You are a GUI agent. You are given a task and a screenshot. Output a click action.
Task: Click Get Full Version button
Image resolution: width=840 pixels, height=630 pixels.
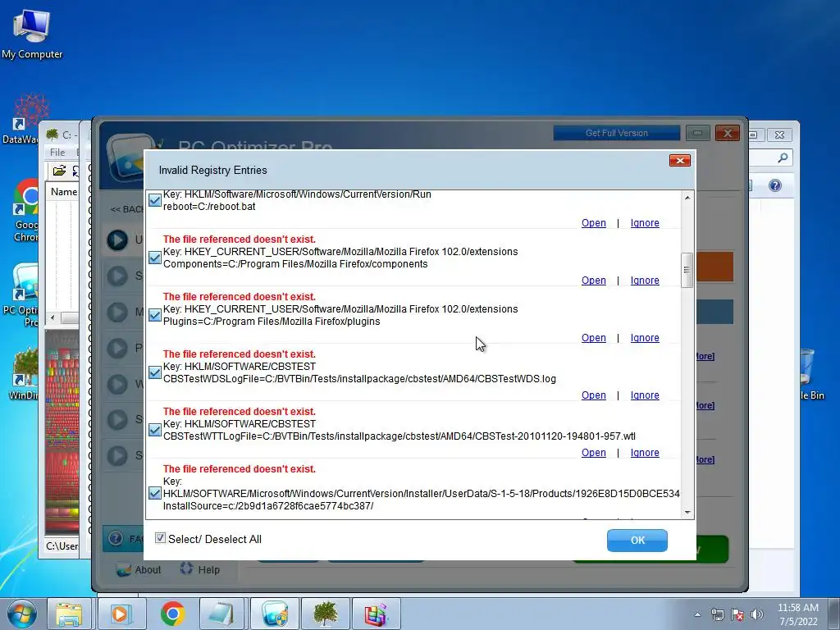click(x=617, y=133)
